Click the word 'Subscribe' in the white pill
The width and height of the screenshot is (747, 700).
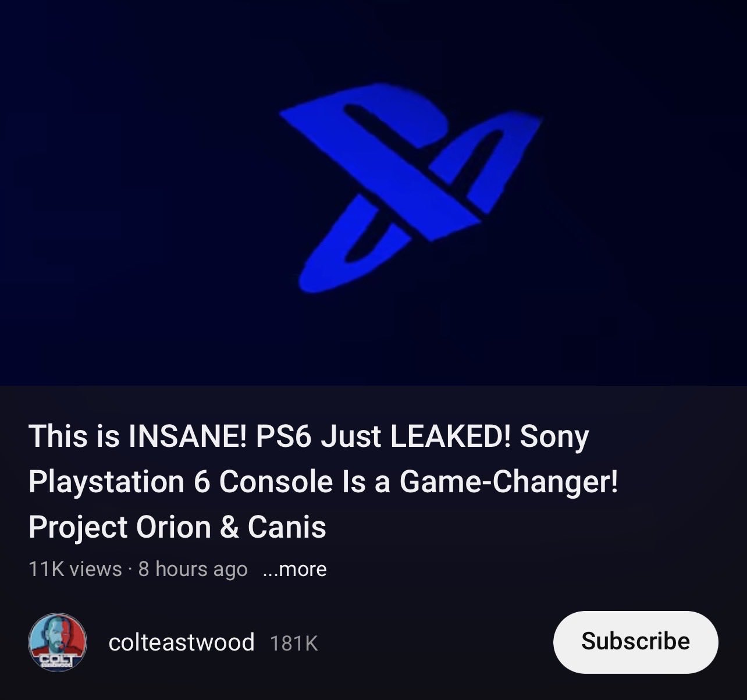[635, 641]
